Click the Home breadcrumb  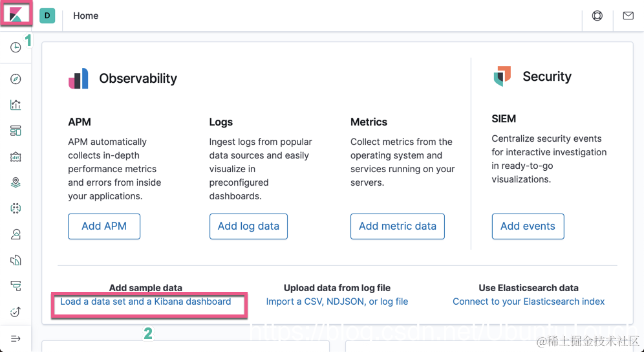(x=86, y=16)
